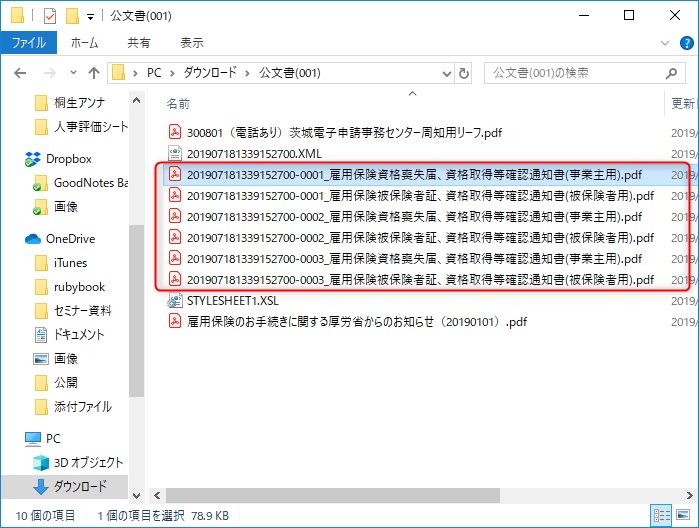Select the STYLESHEET1.XSL file

tap(232, 300)
